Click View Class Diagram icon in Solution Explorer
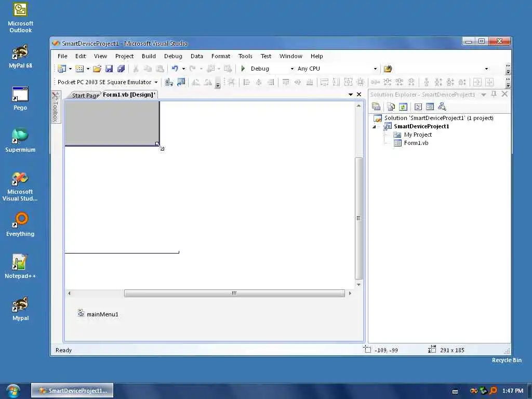Image resolution: width=532 pixels, height=399 pixels. pyautogui.click(x=442, y=107)
